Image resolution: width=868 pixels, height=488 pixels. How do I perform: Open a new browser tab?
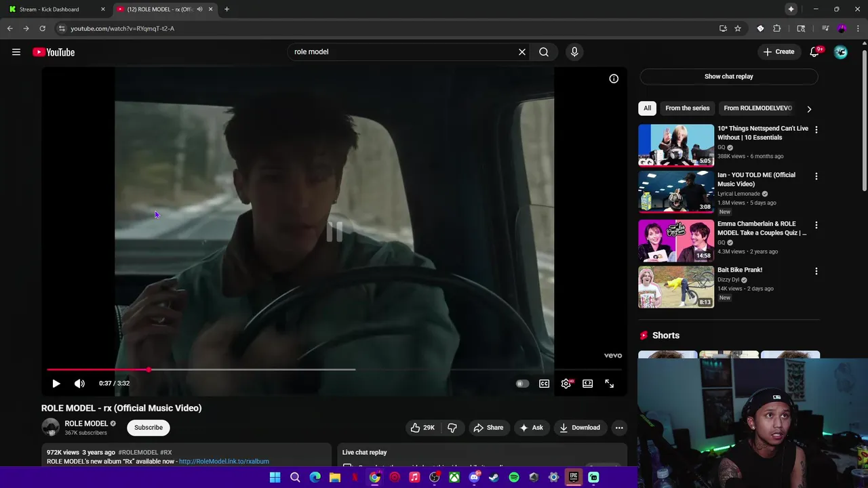point(226,9)
